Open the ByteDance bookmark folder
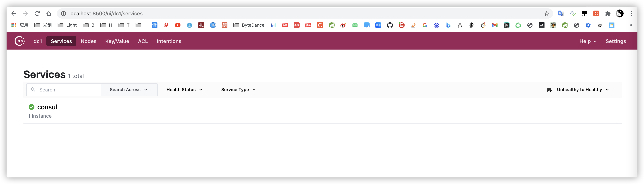 click(249, 25)
